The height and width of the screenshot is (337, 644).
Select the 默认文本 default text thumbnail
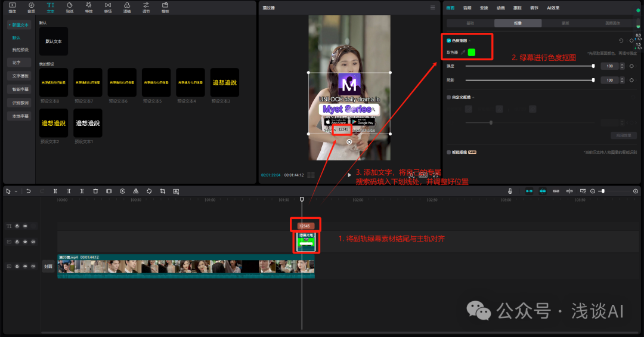coord(54,42)
